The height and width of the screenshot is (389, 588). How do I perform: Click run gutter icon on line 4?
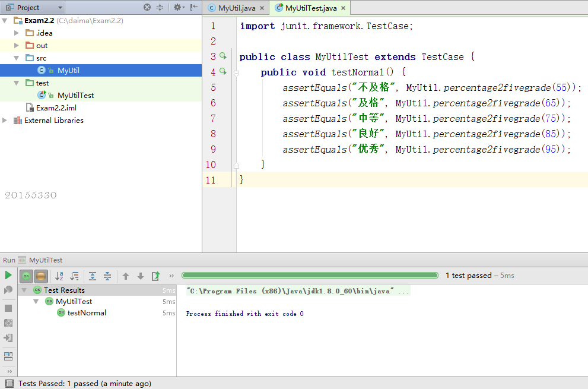[223, 71]
